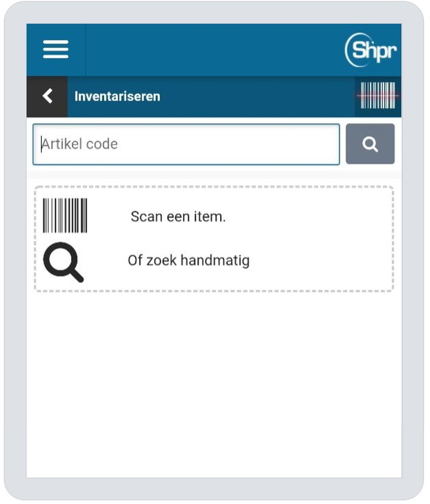The width and height of the screenshot is (430, 504).
Task: Click the outer gray frame below the app
Action: point(214,488)
